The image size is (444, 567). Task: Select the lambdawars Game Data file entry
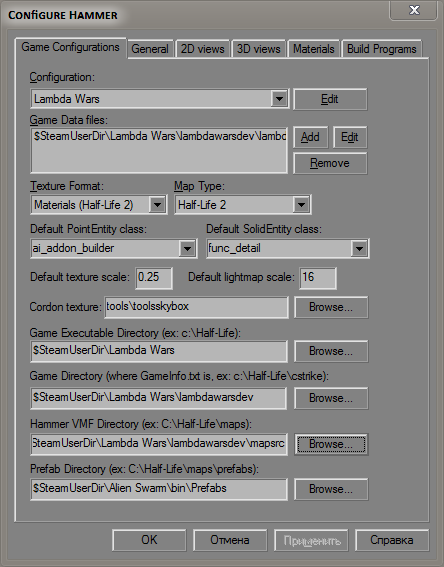159,136
